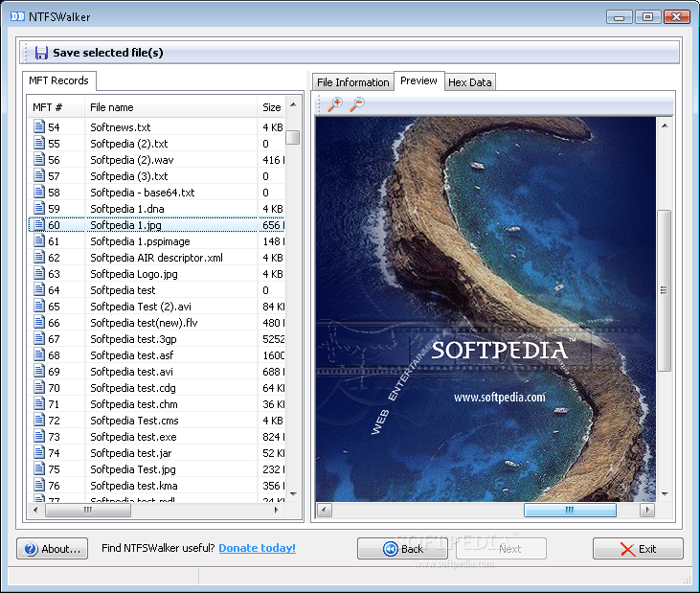The image size is (700, 593).
Task: Open the Hex Data tab
Action: point(469,82)
